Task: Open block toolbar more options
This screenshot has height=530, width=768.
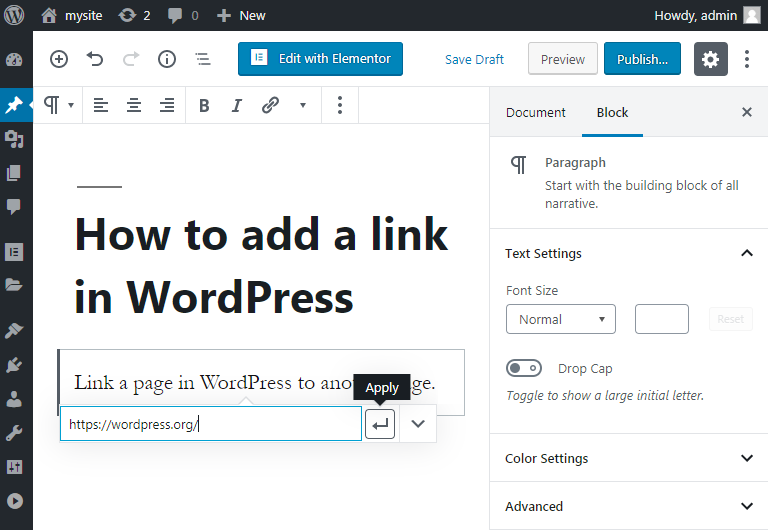Action: (340, 105)
